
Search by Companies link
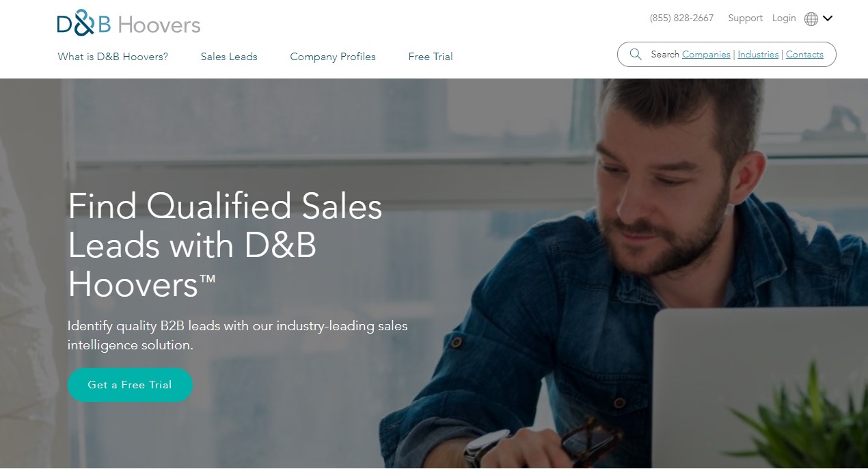[x=706, y=55]
